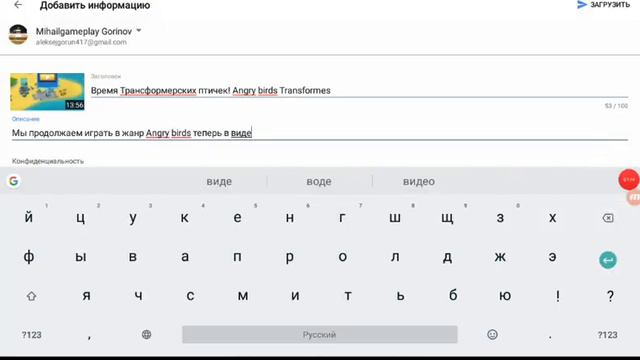Screen dimensions: 640x360
Task: Choose the suggestion 'видео'
Action: (419, 182)
